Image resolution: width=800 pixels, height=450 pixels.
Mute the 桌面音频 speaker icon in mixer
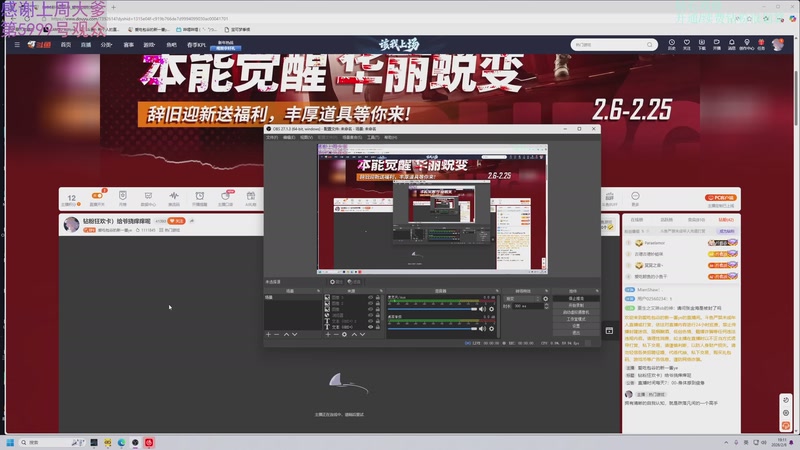click(482, 329)
